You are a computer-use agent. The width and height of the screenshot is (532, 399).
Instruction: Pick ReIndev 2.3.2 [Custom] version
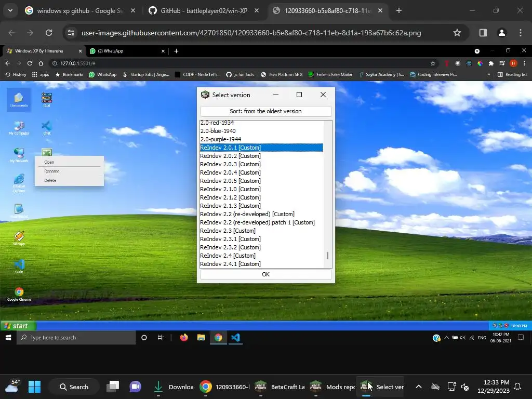pos(261,247)
